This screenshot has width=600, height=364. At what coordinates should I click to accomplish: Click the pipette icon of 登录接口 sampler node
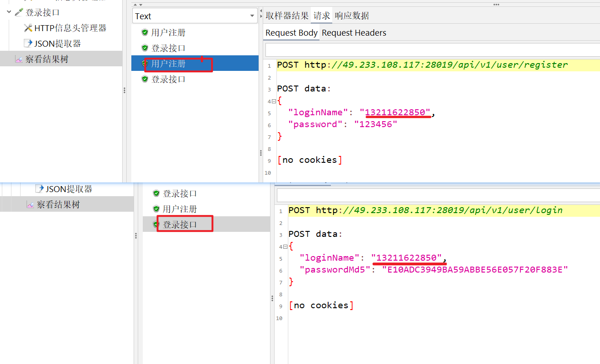19,12
